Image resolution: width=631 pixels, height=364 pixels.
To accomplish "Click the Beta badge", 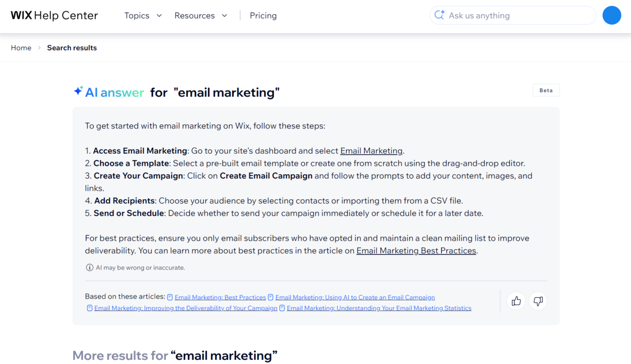I will click(546, 90).
